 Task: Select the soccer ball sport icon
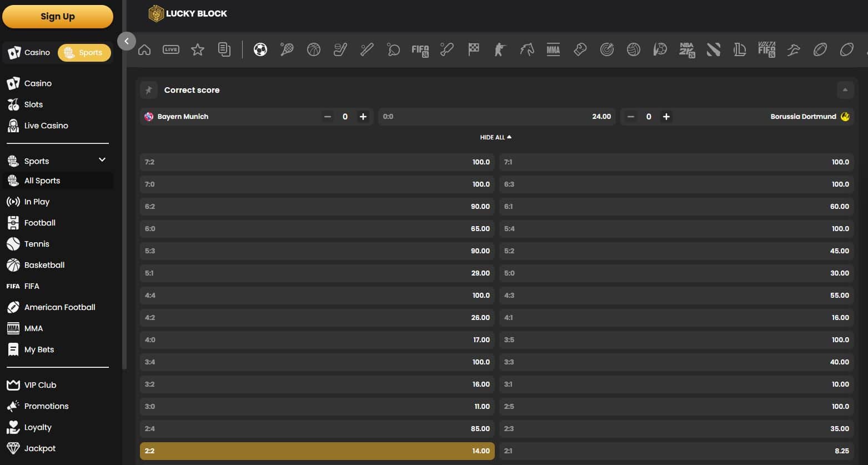260,50
